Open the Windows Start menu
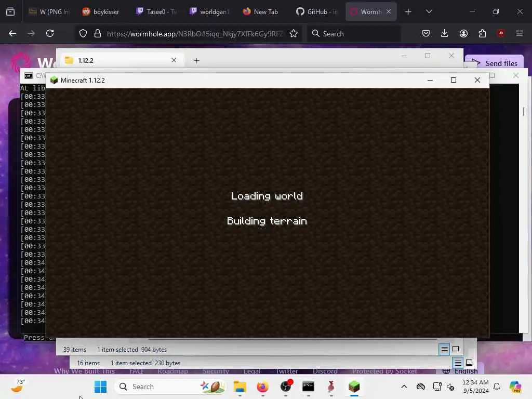Image resolution: width=532 pixels, height=399 pixels. pos(100,387)
